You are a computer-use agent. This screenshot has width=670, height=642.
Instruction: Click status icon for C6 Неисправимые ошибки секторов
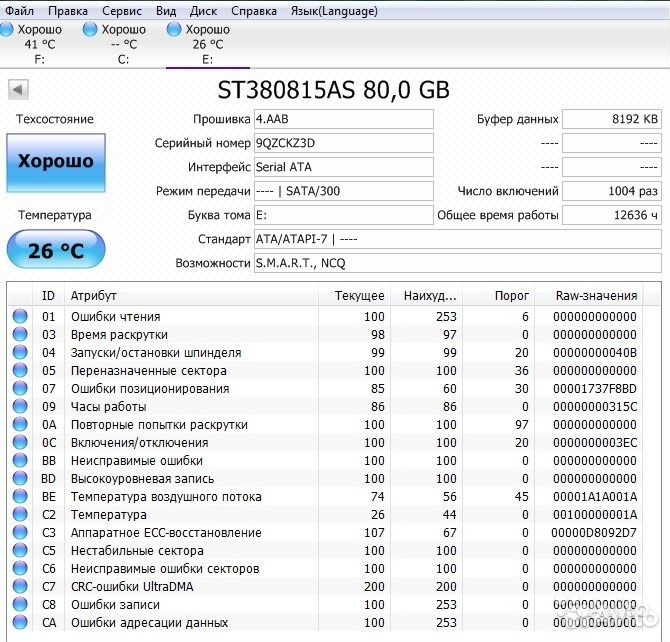tap(20, 568)
